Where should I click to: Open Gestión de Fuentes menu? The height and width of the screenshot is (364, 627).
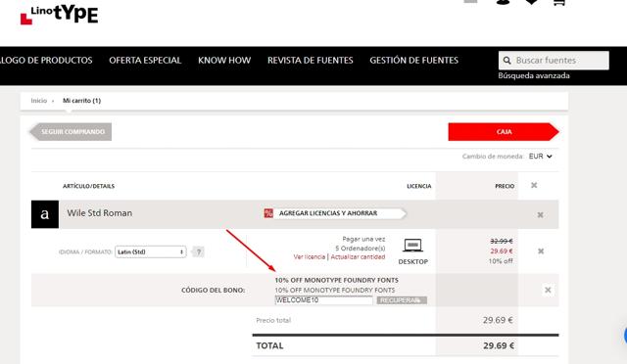point(413,61)
